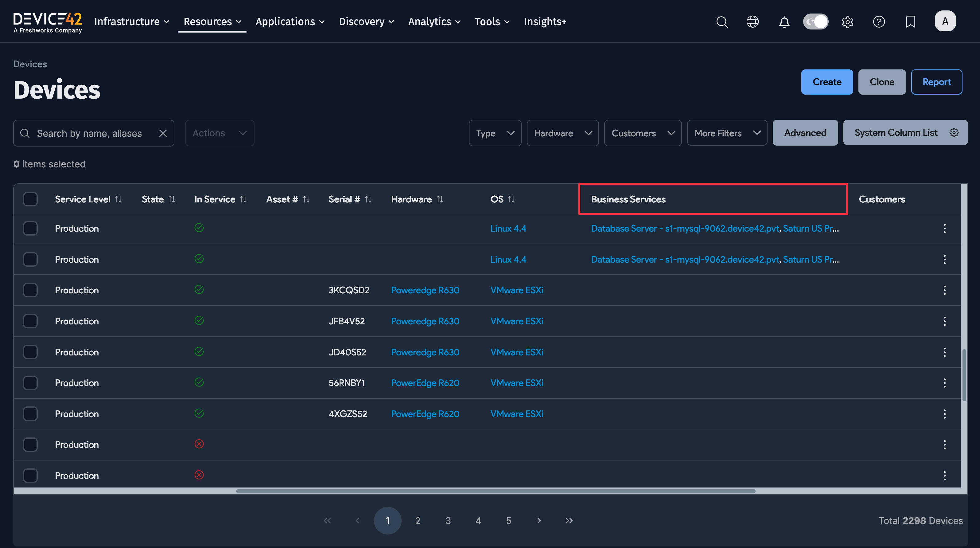Screen dimensions: 980x548
Task: Click the Report button
Action: pyautogui.click(x=936, y=82)
